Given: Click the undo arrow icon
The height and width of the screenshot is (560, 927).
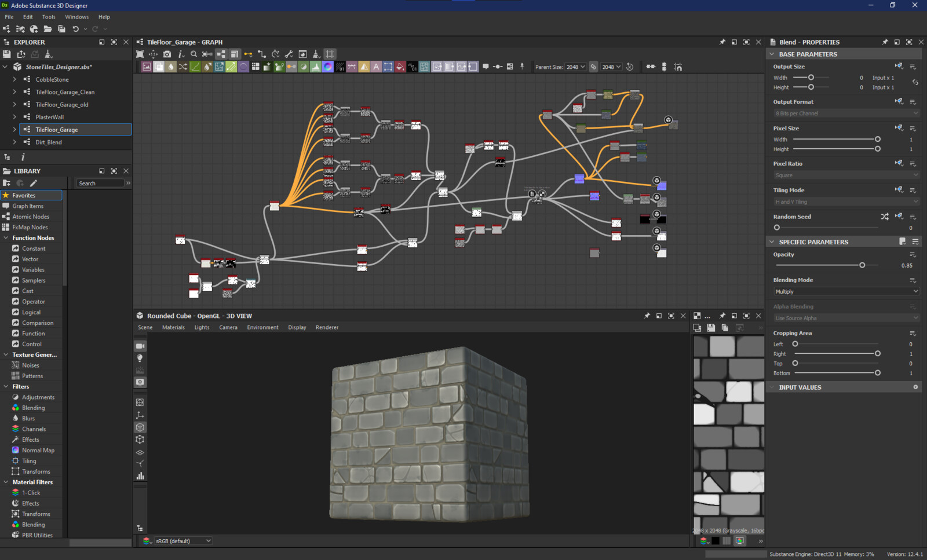Looking at the screenshot, I should click(75, 29).
